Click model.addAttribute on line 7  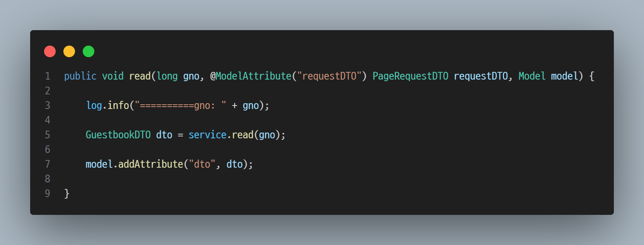[134, 164]
